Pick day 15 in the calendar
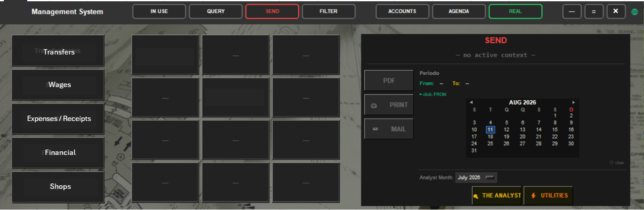Screen dimensions: 644x210 (555, 130)
